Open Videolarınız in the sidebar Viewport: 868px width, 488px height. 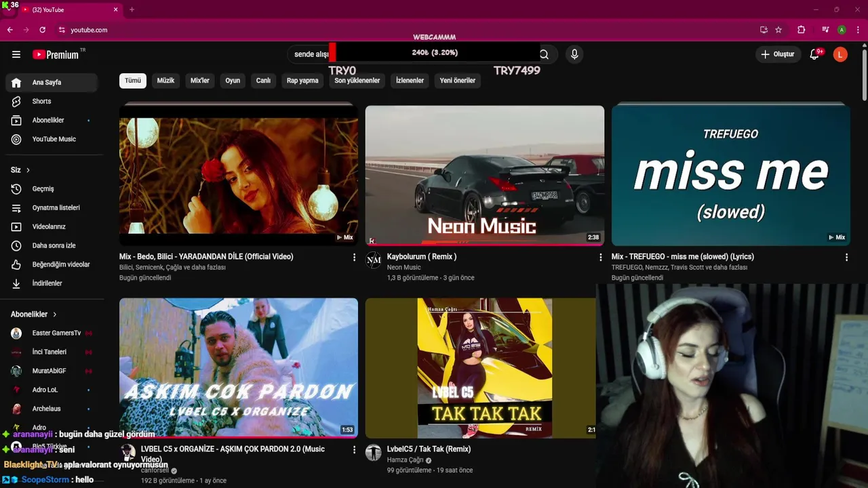52,226
